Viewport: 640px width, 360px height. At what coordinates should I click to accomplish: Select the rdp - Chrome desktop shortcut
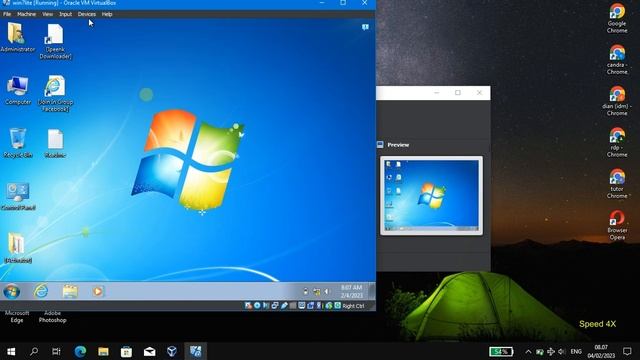[x=617, y=143]
